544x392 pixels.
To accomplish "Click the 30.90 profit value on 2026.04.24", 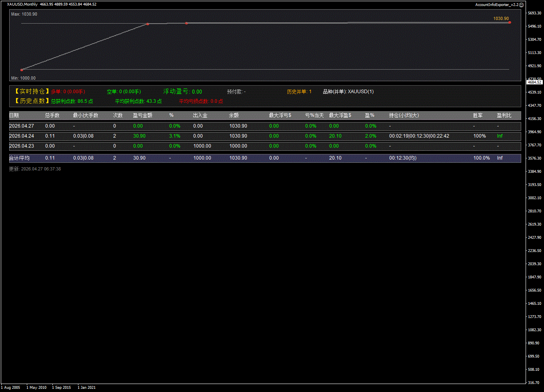I will [139, 136].
